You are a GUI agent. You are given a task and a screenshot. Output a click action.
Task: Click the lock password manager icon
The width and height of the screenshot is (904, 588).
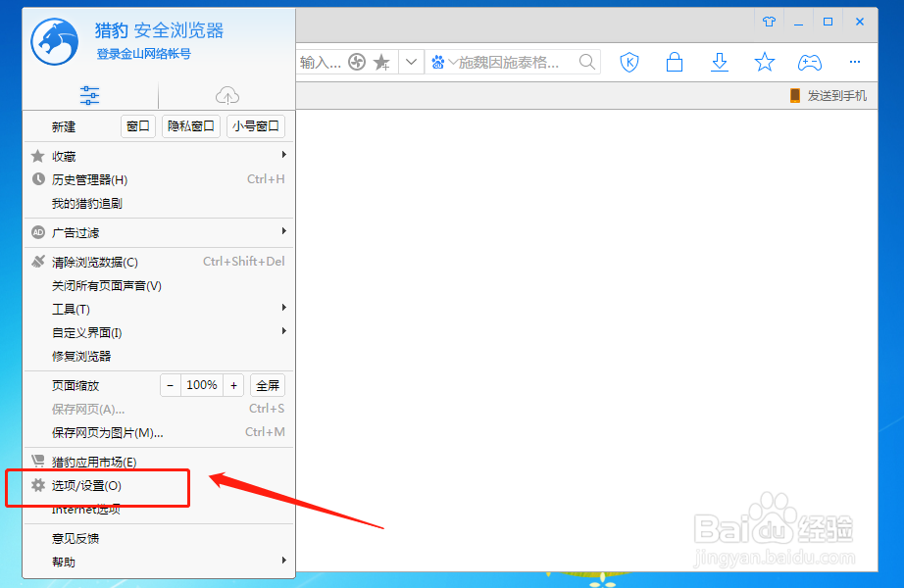[x=675, y=63]
